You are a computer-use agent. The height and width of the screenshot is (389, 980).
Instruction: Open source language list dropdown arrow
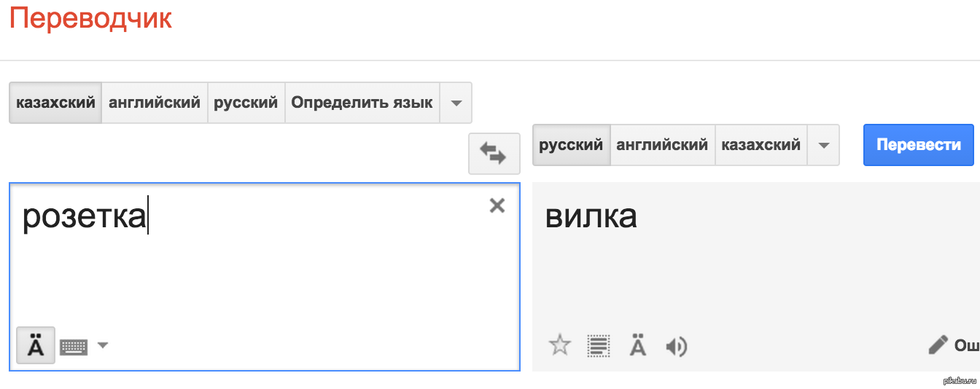coord(456,103)
